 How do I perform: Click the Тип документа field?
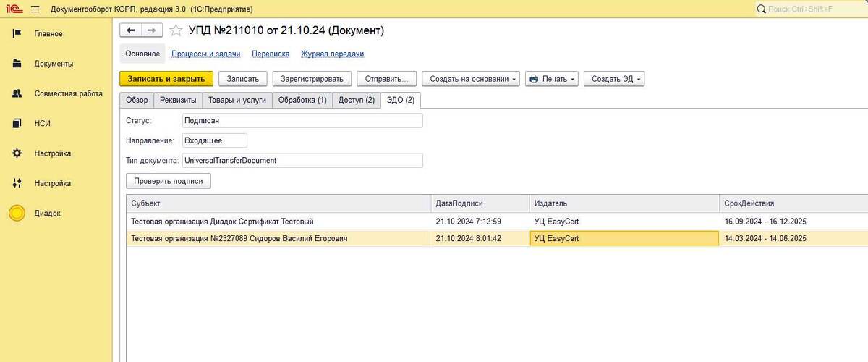(302, 161)
